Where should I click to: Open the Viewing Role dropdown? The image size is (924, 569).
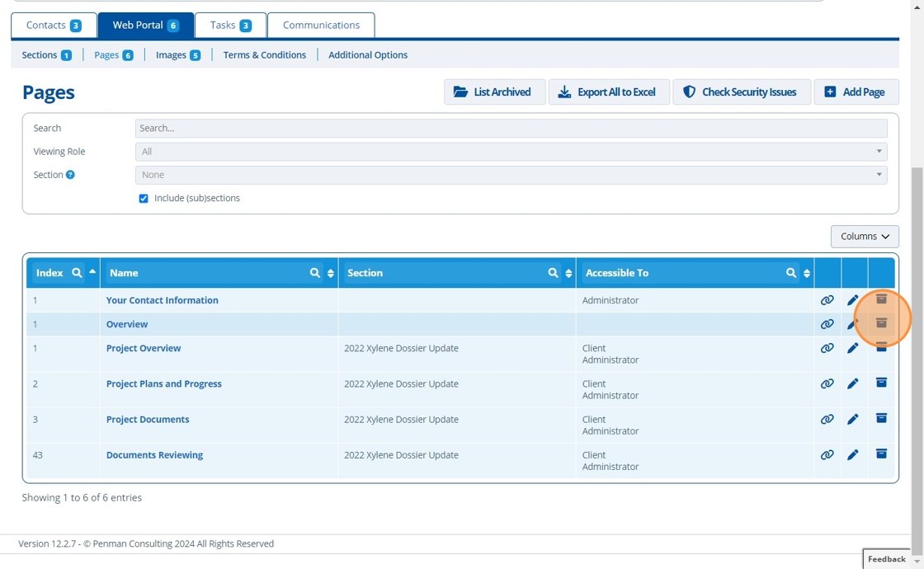tap(511, 152)
